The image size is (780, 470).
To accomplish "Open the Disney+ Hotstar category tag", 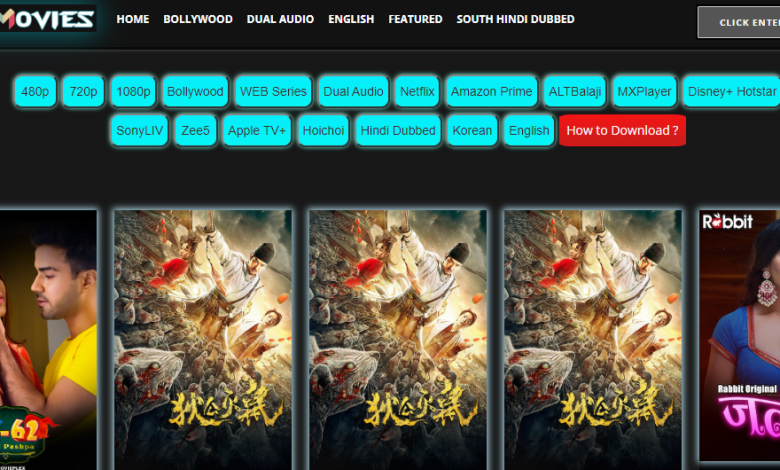I will [731, 92].
